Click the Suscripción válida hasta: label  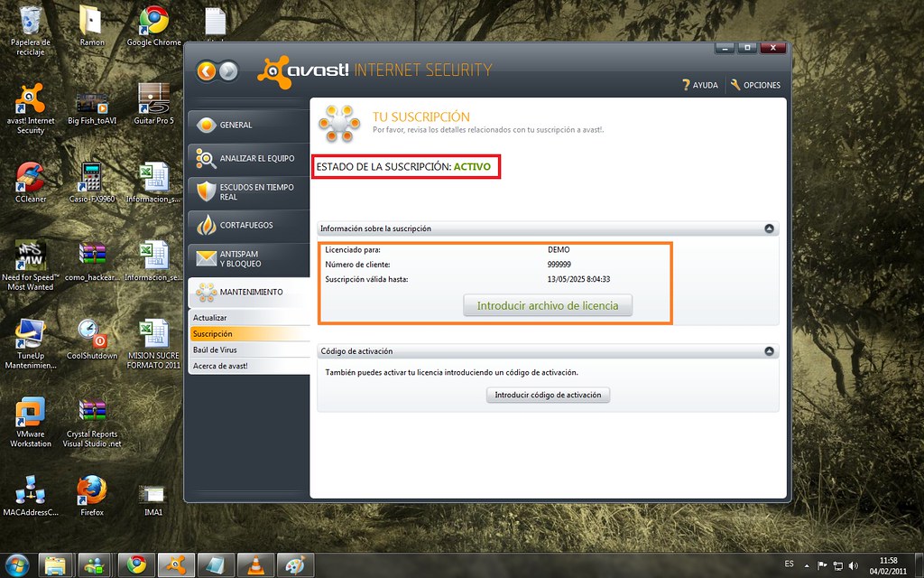point(366,279)
